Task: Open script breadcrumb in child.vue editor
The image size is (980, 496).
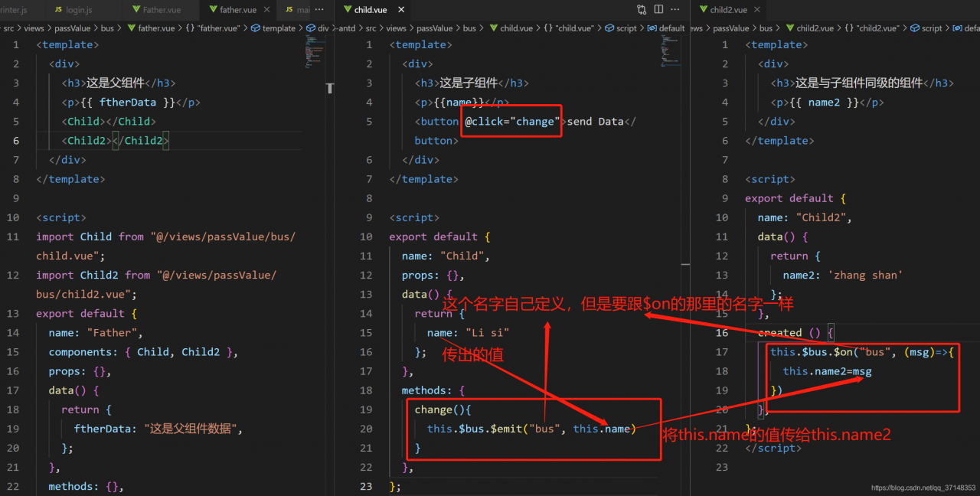Action: point(621,28)
